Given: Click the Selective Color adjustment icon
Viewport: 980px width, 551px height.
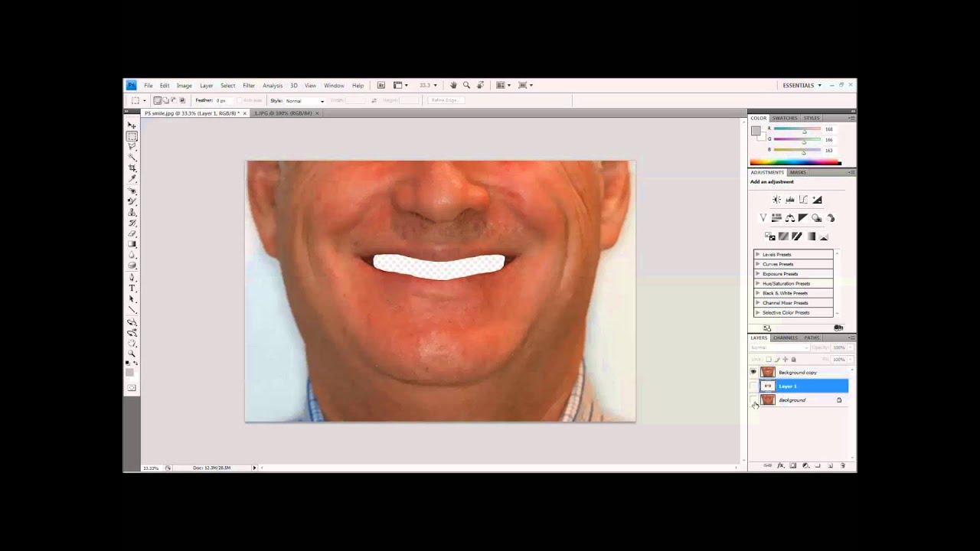Looking at the screenshot, I should pyautogui.click(x=824, y=236).
